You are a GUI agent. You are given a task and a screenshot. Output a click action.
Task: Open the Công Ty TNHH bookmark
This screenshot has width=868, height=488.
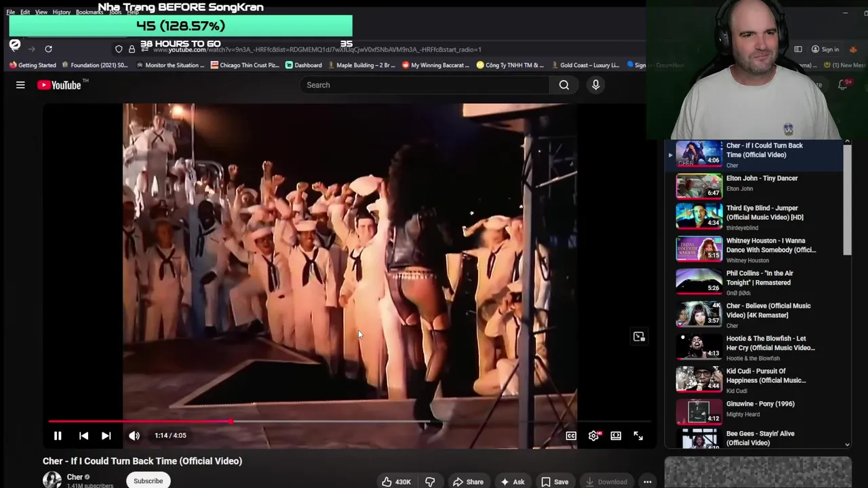tap(510, 65)
